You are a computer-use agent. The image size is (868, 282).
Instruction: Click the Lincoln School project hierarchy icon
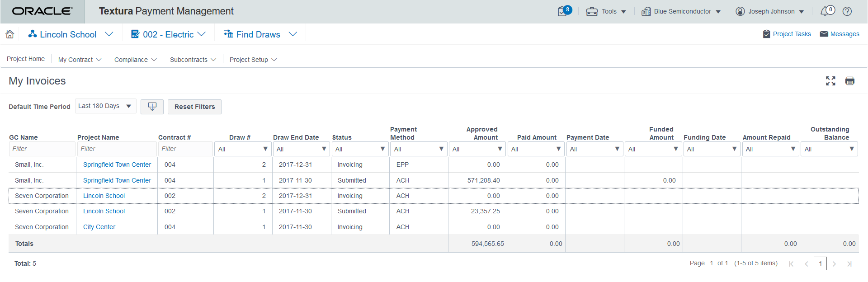click(x=33, y=34)
